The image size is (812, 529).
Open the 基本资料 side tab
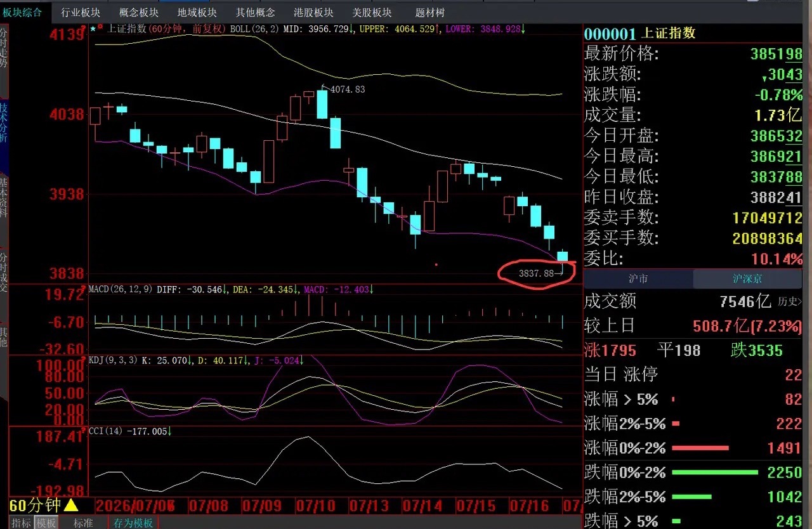(x=4, y=197)
